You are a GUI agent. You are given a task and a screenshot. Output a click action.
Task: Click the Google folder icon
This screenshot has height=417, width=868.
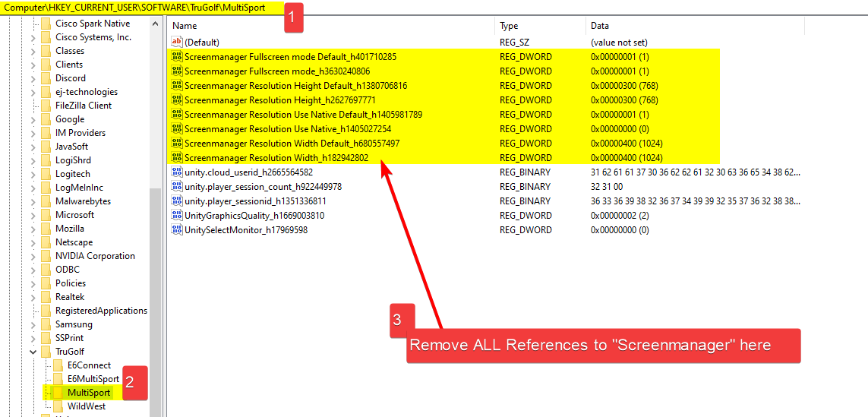point(46,119)
